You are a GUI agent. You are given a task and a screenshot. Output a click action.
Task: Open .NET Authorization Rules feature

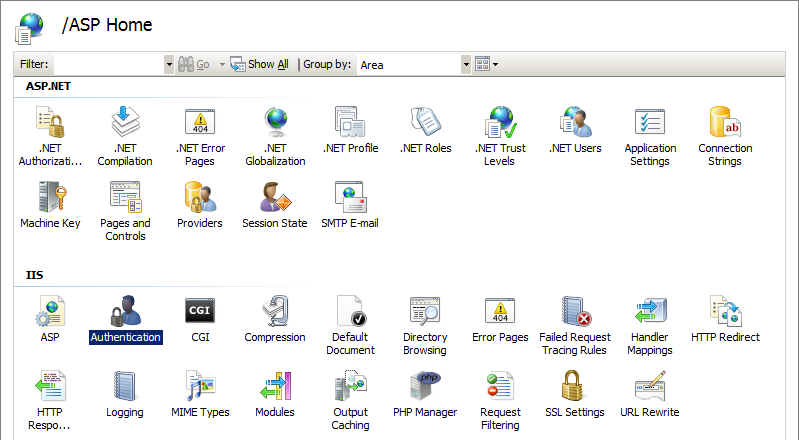pos(50,136)
